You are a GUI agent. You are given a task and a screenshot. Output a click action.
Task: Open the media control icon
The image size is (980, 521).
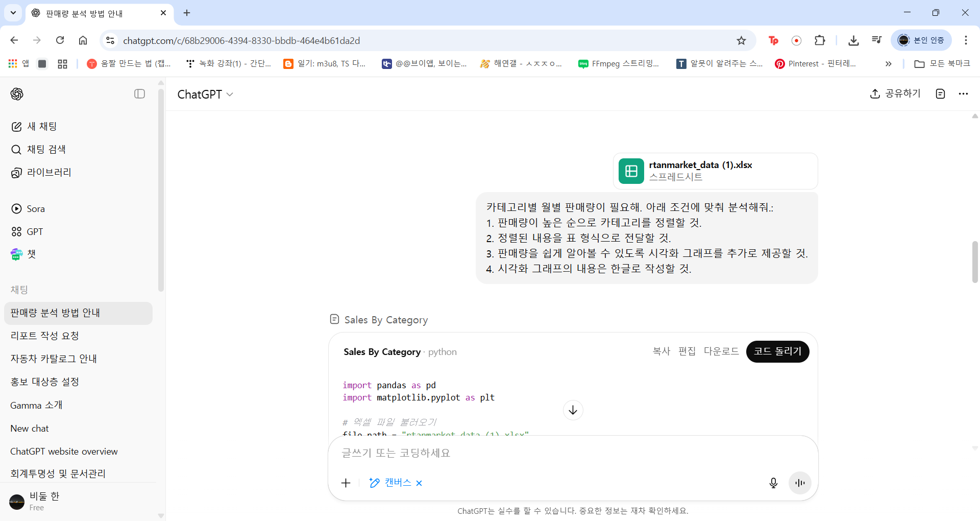(877, 40)
